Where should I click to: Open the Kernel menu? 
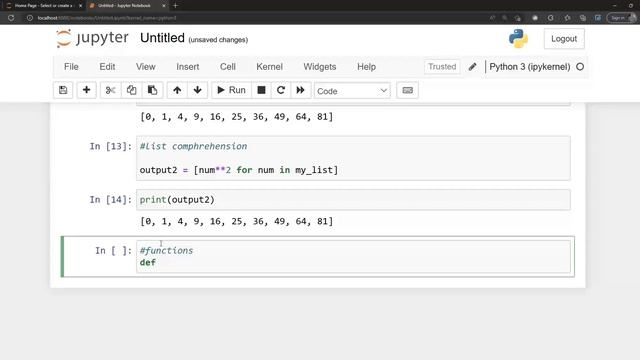pos(269,67)
